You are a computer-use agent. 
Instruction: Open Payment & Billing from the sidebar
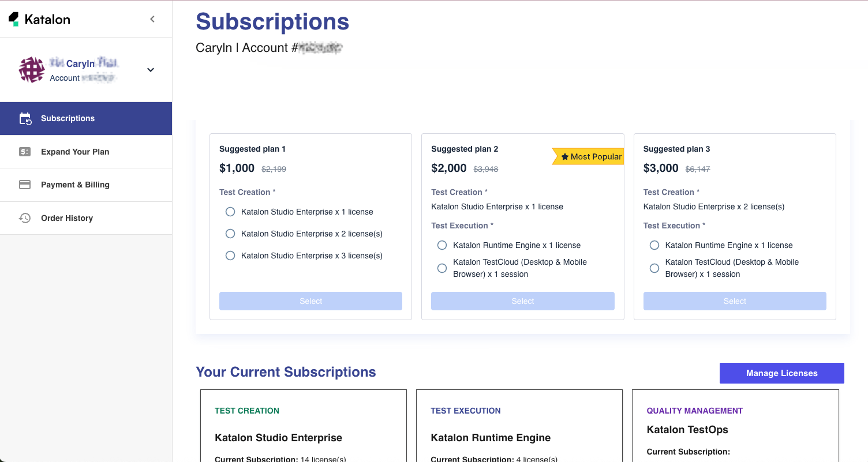click(75, 185)
